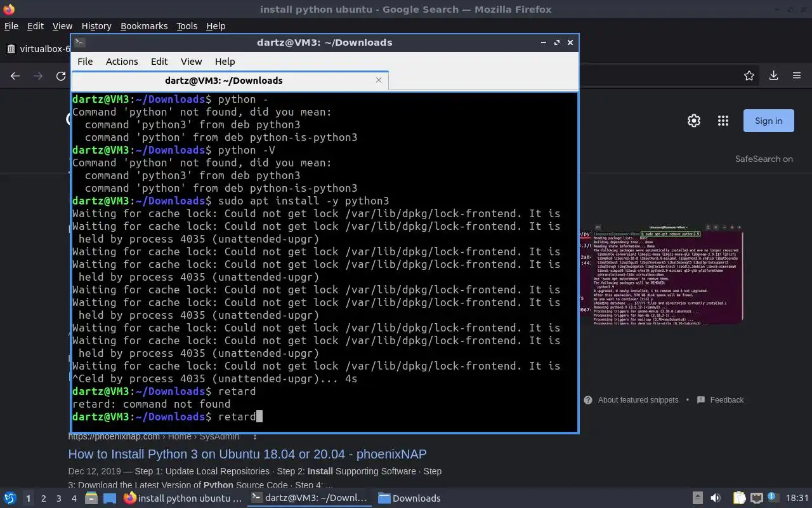Open Firefox Bookmarks menu

coord(144,26)
